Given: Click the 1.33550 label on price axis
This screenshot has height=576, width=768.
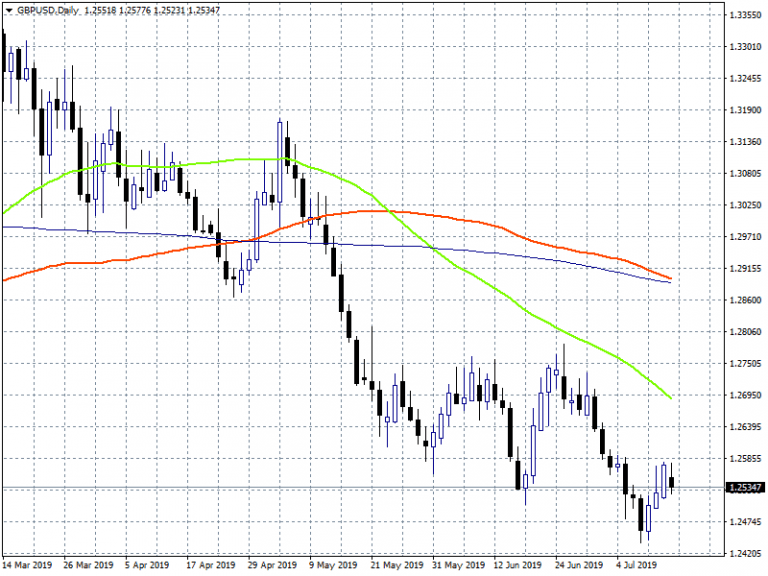Looking at the screenshot, I should point(744,15).
